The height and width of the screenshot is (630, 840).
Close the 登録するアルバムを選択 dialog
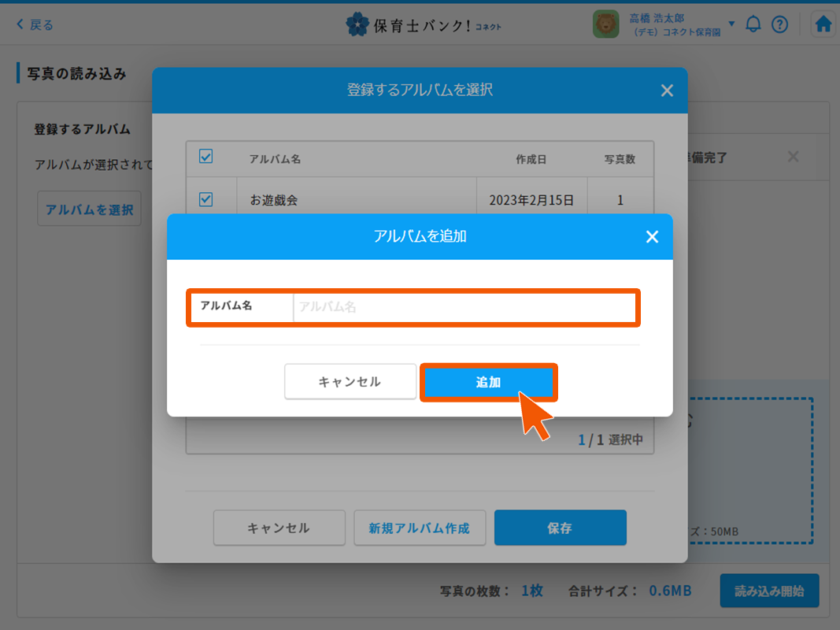coord(667,91)
